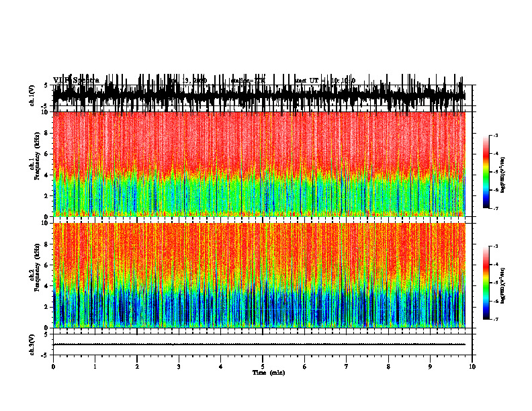Click the '5' tick on ch.1(V) axis
The image size is (532, 411).
(46, 85)
